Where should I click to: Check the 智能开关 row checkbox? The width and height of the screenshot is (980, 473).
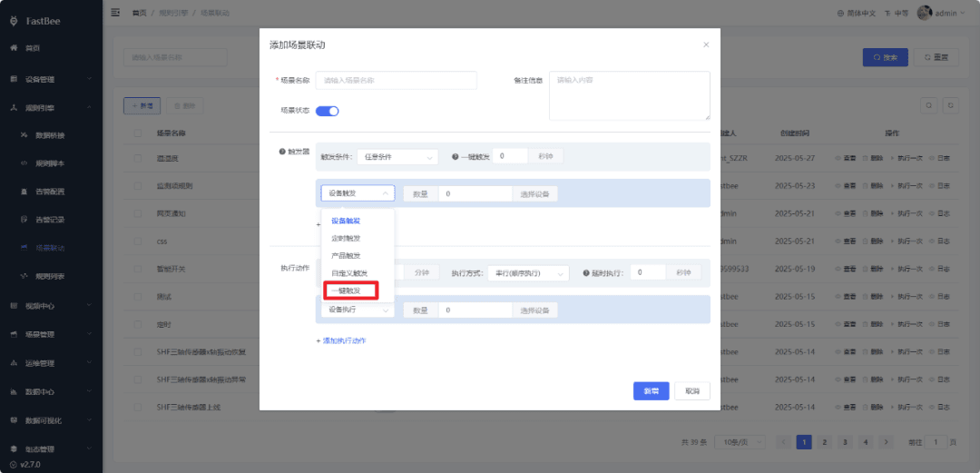pyautogui.click(x=138, y=269)
